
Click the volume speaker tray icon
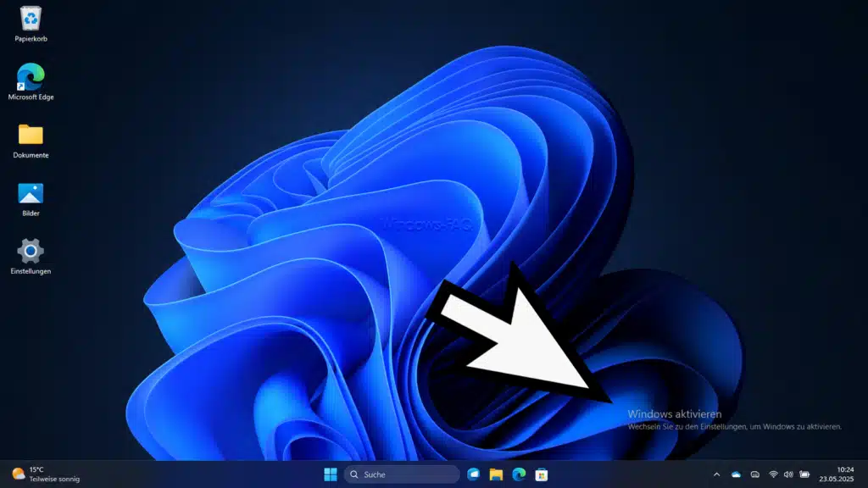tap(788, 474)
